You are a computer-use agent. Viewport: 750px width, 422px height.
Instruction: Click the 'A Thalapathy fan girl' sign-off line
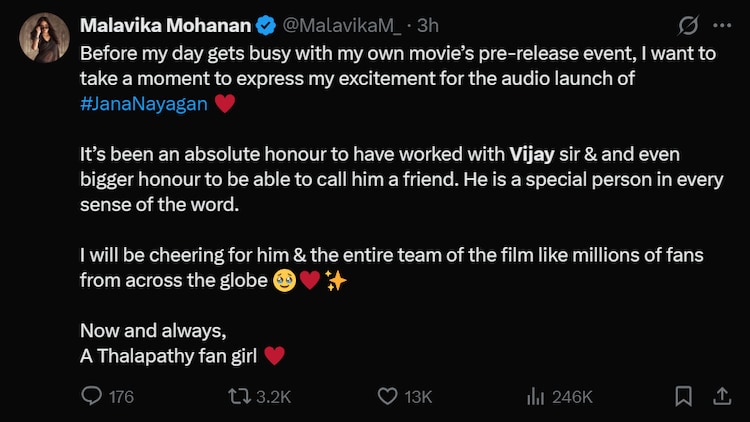point(172,354)
